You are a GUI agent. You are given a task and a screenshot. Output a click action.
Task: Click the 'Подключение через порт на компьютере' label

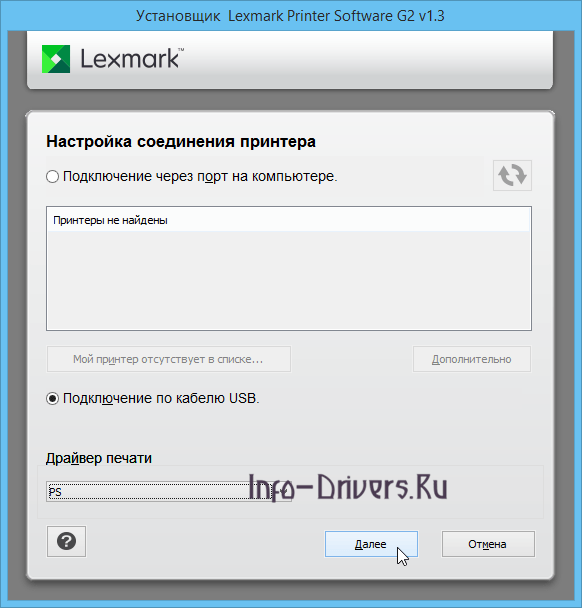200,177
